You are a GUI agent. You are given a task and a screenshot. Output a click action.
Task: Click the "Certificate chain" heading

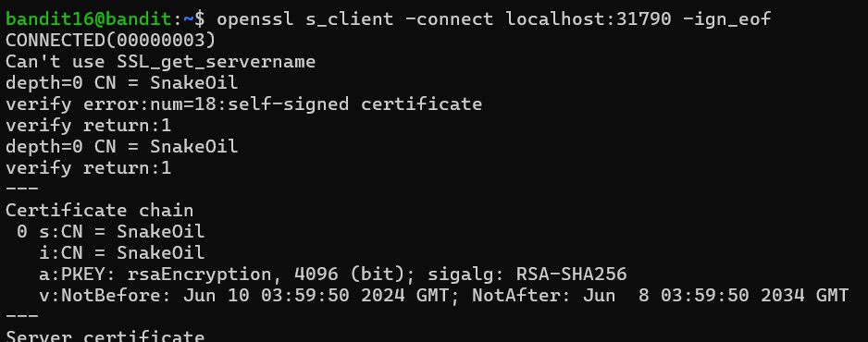click(x=100, y=211)
